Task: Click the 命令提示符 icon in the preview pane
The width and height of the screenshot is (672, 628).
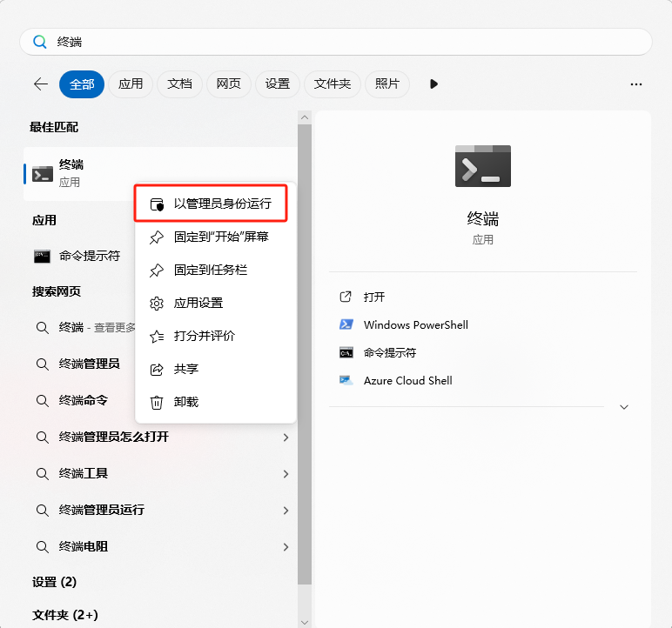Action: point(346,352)
